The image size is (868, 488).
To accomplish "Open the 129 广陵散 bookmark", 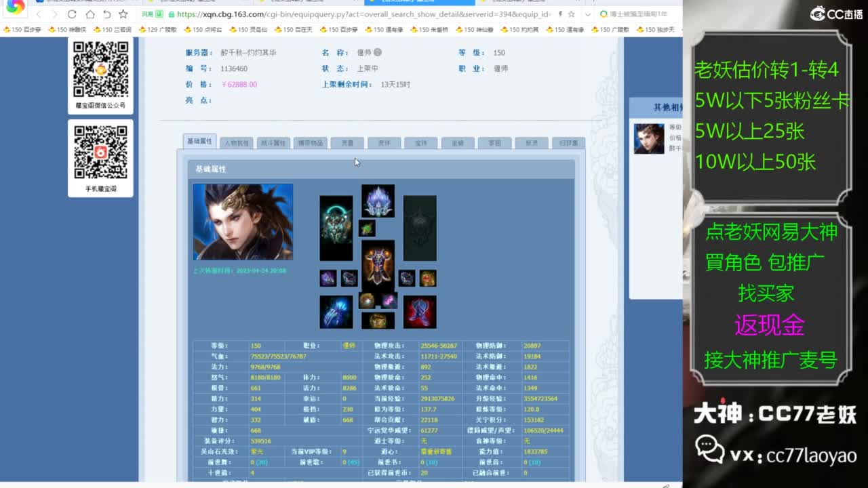I will point(157,30).
